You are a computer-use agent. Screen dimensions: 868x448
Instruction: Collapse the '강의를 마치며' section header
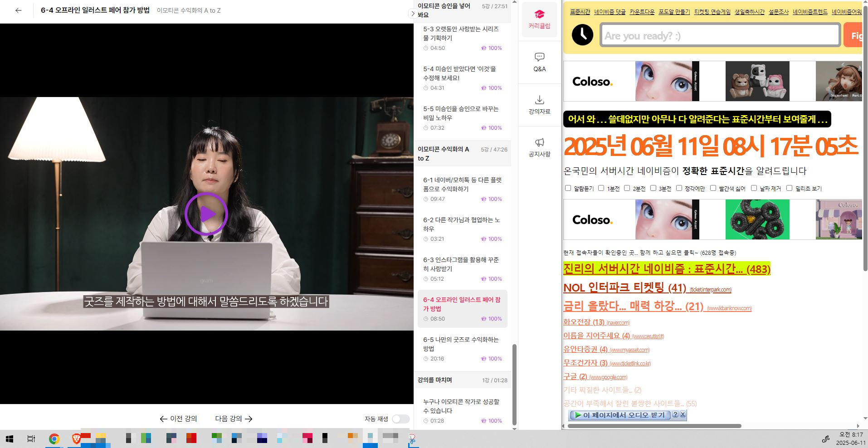tap(462, 380)
